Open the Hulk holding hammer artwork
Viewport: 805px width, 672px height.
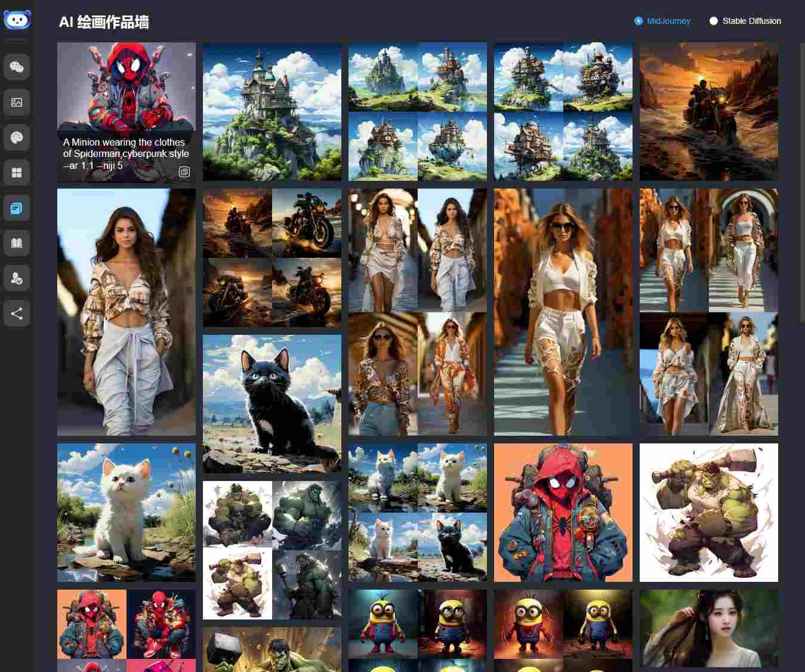pyautogui.click(x=708, y=512)
